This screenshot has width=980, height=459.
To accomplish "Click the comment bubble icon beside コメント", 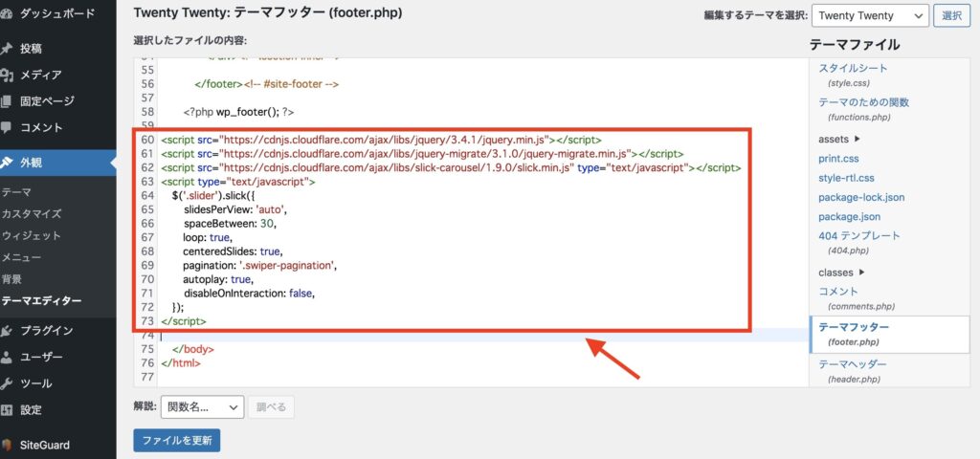I will [x=7, y=127].
